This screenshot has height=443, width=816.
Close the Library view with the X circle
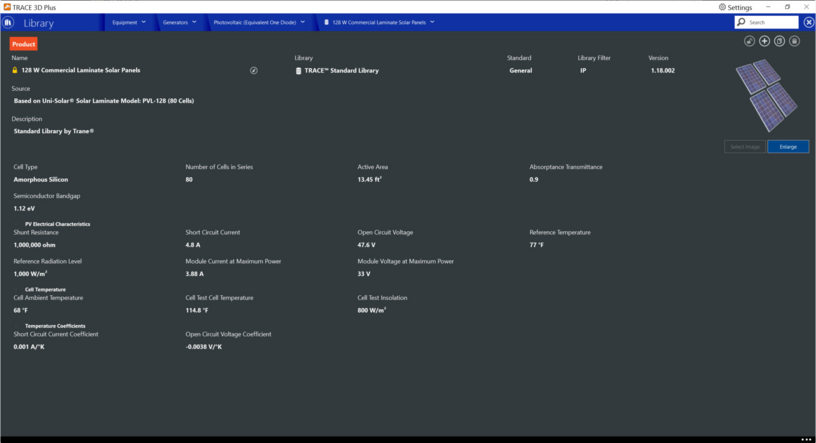(x=809, y=22)
